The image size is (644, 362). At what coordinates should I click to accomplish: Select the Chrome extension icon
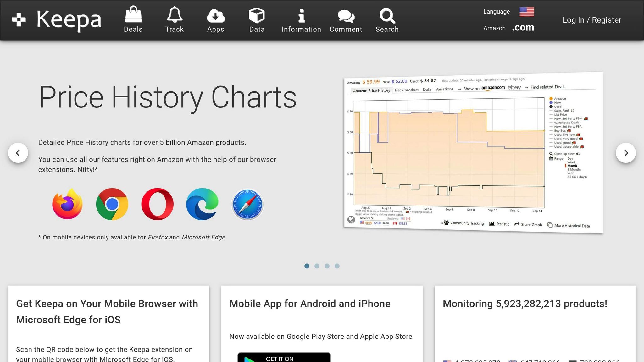[112, 204]
